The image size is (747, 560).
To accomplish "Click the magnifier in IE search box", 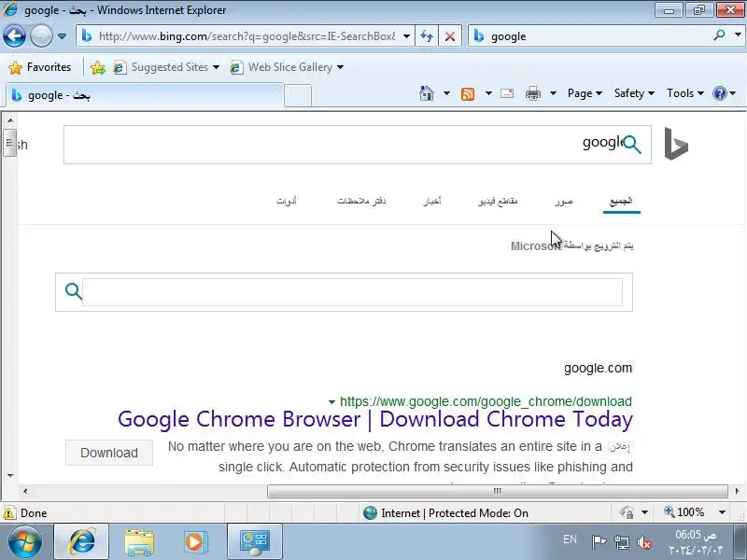I will (719, 35).
